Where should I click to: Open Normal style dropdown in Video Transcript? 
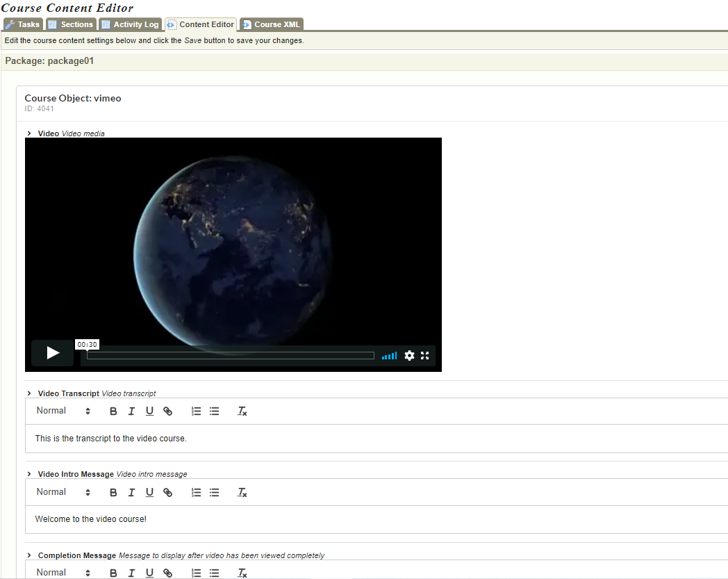coord(63,411)
